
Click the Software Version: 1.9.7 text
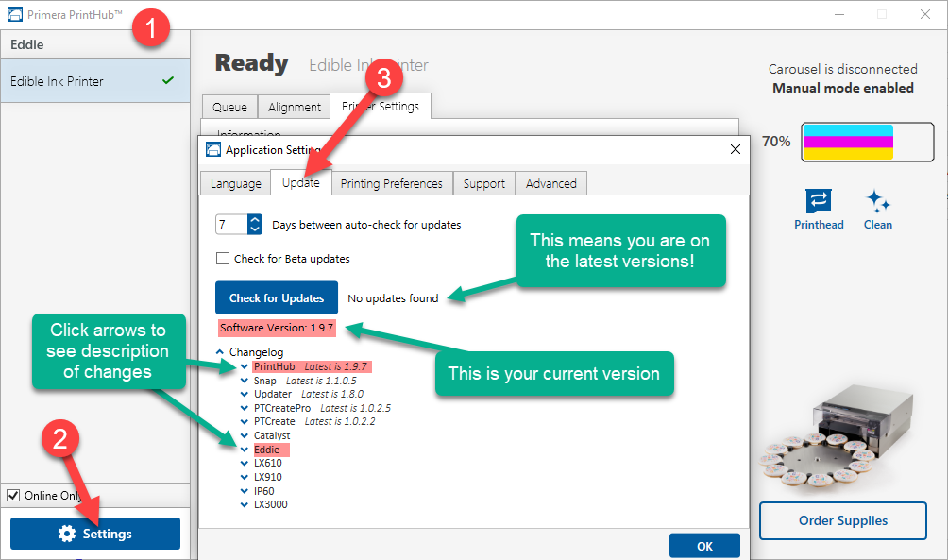point(277,328)
